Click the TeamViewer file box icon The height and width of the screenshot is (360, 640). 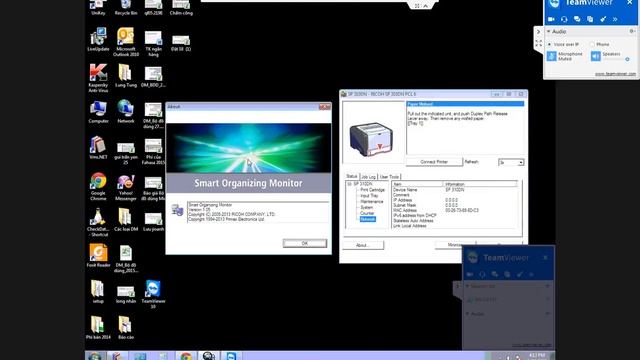(590, 19)
